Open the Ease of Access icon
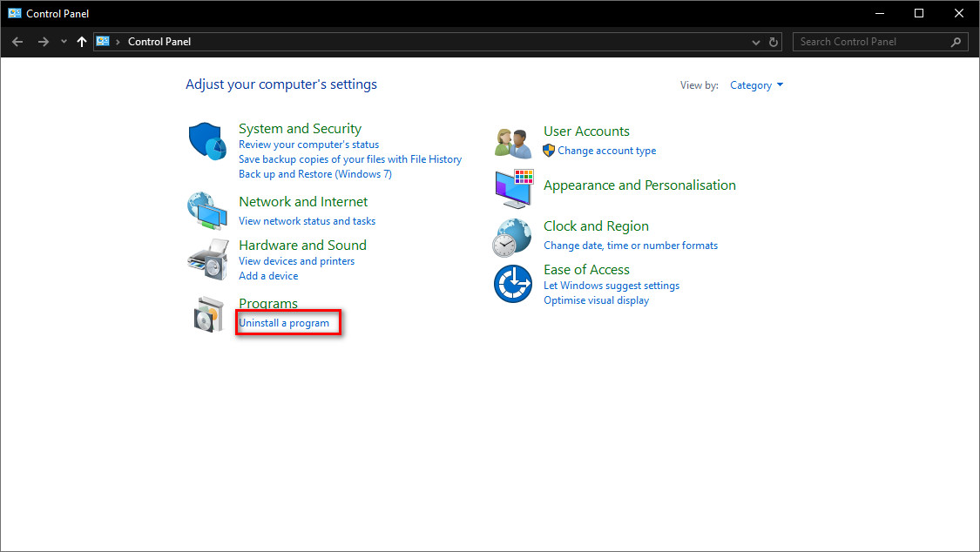 point(512,284)
